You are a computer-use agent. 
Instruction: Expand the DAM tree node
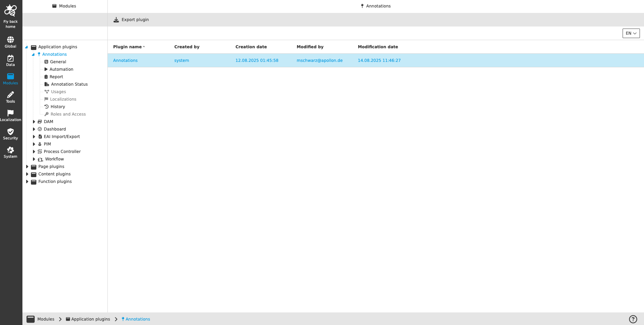[34, 121]
